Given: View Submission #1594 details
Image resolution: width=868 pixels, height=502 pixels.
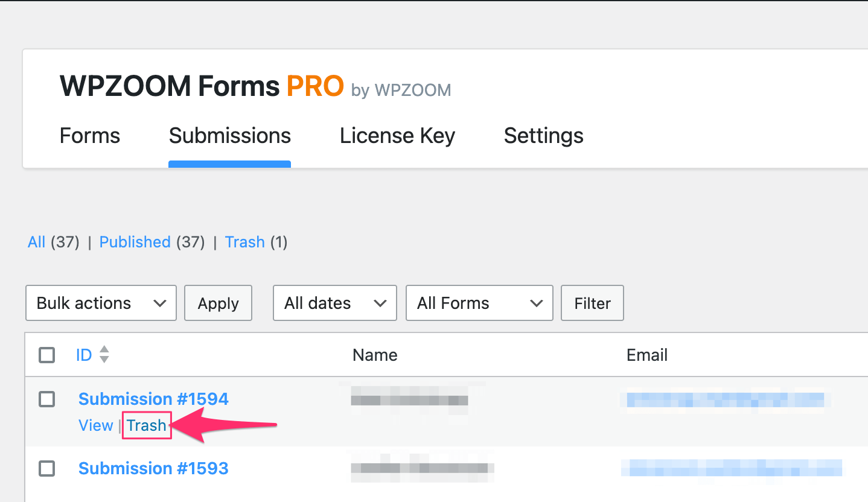Looking at the screenshot, I should click(96, 425).
